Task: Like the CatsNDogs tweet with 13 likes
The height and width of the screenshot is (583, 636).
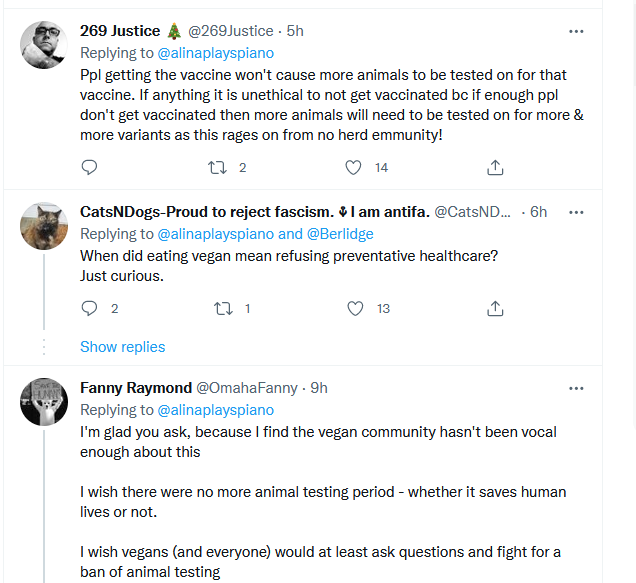Action: [x=355, y=309]
